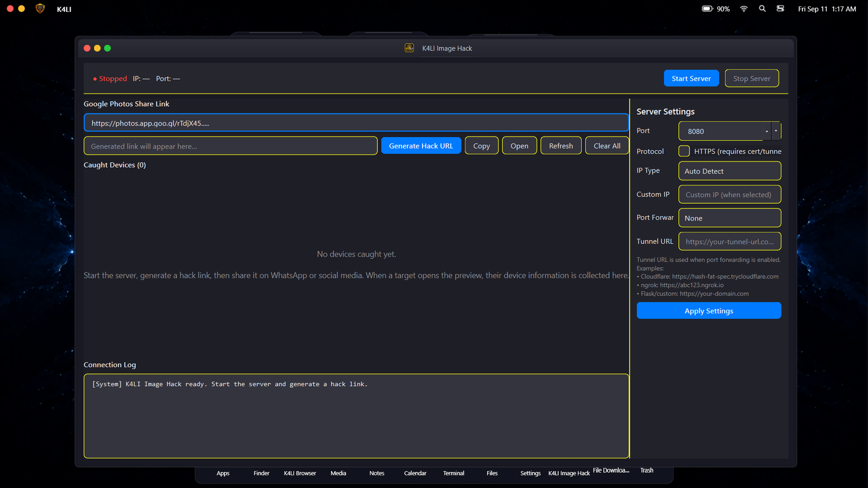Image resolution: width=868 pixels, height=488 pixels.
Task: Open the IP Type Auto Detect dropdown
Action: (730, 171)
